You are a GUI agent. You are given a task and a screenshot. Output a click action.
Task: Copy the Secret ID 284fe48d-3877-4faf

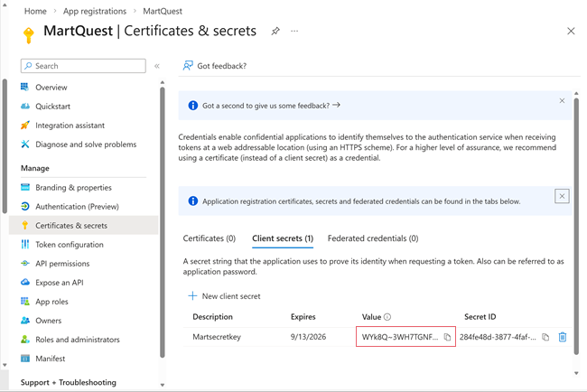click(x=545, y=337)
